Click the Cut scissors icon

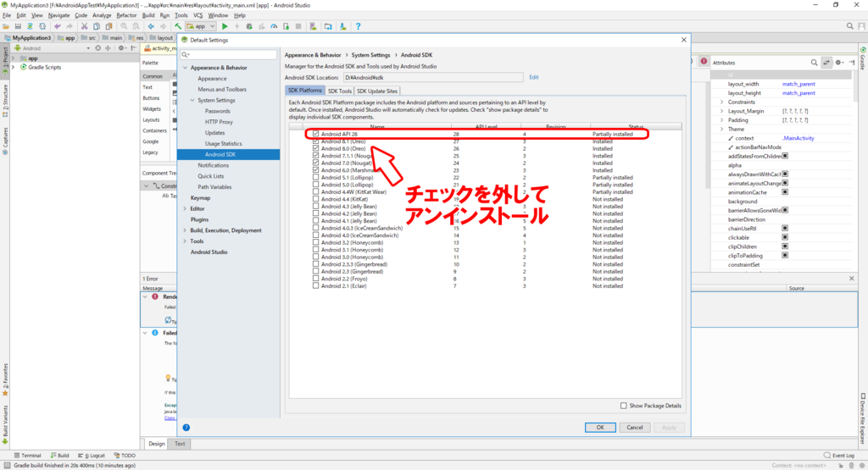(84, 26)
